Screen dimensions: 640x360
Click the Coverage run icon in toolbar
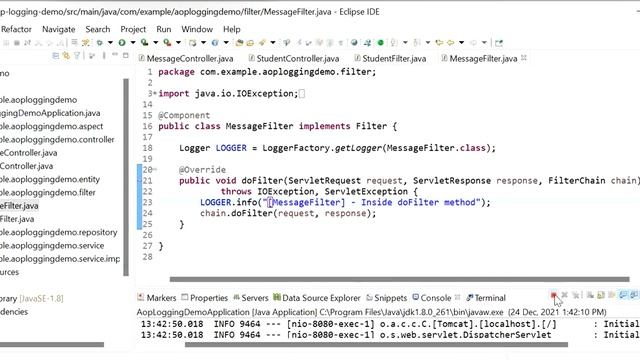pos(144,42)
